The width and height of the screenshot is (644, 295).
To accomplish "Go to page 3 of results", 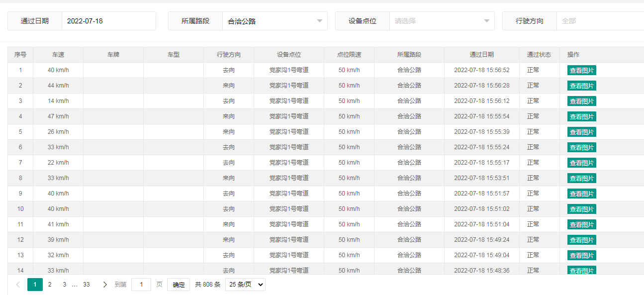I will pyautogui.click(x=64, y=285).
